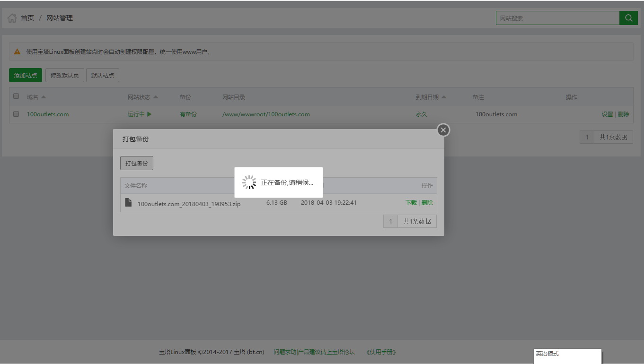Viewport: 644px width, 364px height.
Task: Select 首页 in the breadcrumb navigation
Action: 26,17
